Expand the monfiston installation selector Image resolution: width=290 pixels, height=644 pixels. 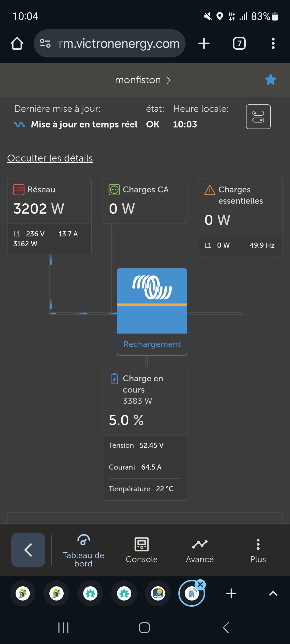point(143,80)
